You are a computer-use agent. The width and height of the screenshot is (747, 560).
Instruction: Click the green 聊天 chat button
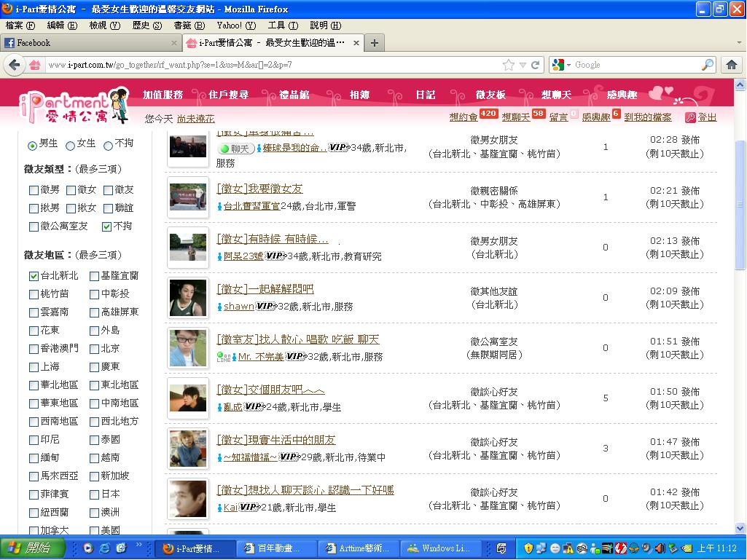coord(236,149)
